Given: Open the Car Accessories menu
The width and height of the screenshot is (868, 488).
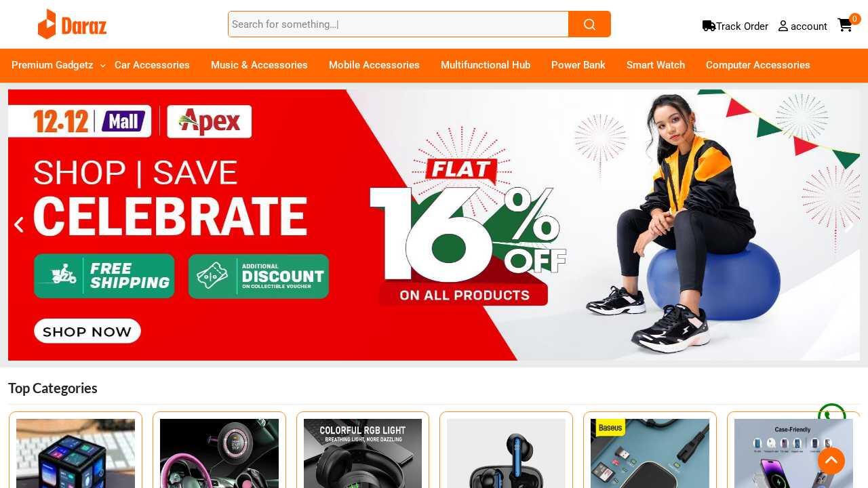Looking at the screenshot, I should 152,65.
